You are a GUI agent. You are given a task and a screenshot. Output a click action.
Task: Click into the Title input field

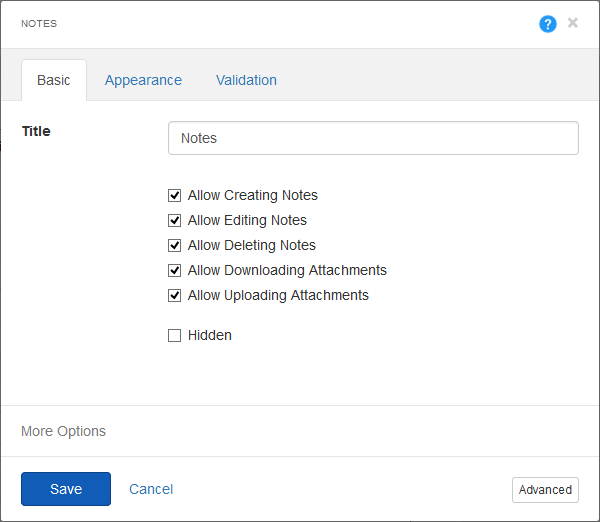(x=373, y=138)
